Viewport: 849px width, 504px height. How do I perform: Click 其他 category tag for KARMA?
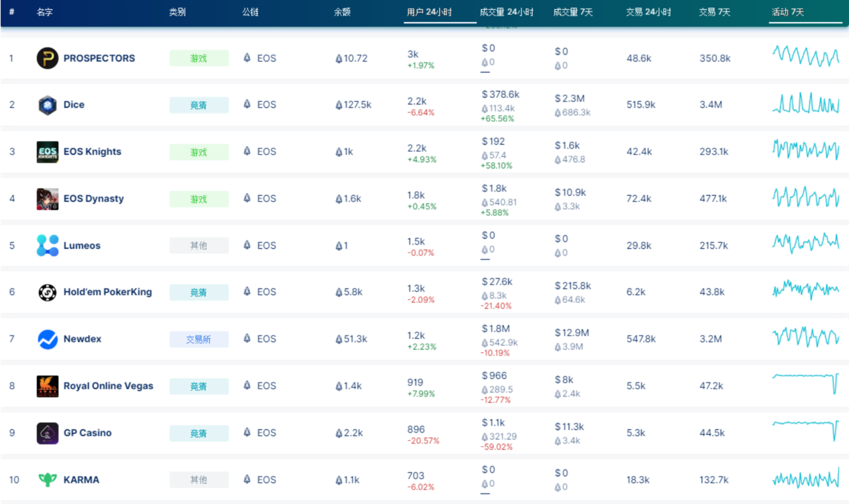(x=199, y=480)
